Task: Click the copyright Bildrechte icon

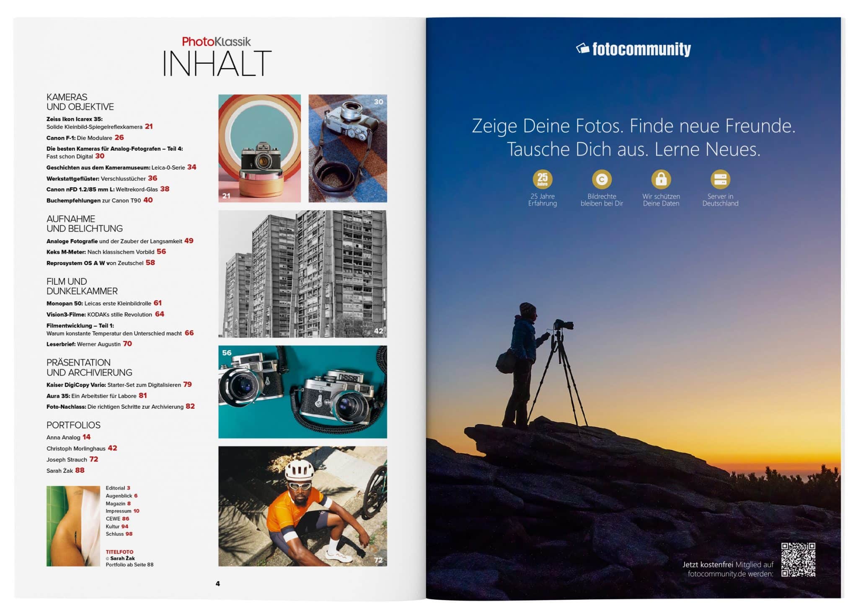Action: tap(602, 180)
